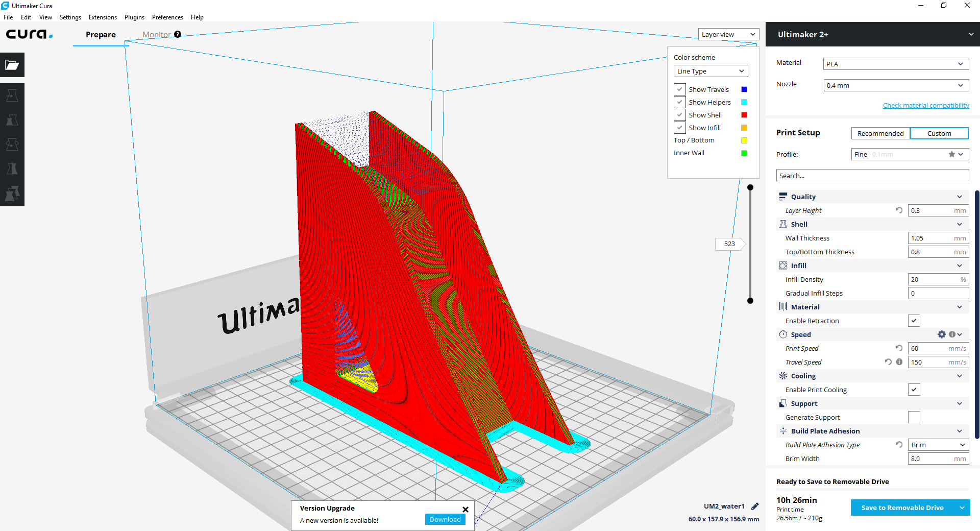
Task: Click the Support category icon
Action: coord(783,403)
